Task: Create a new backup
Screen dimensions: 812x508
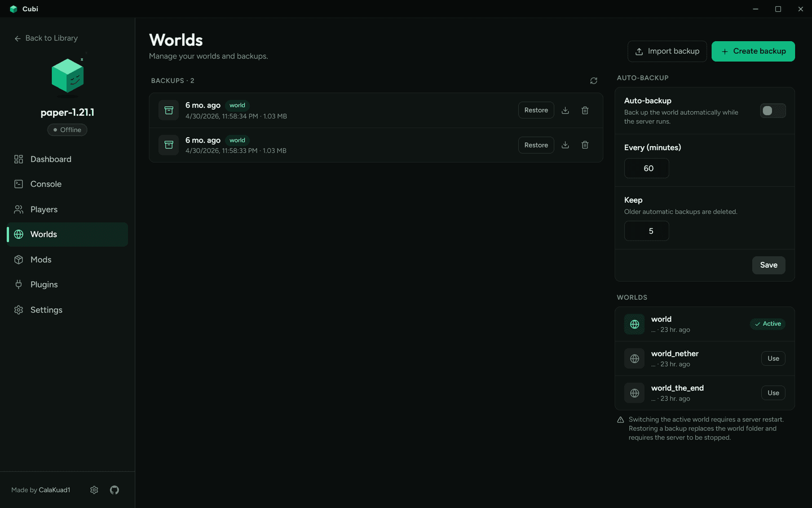Action: point(753,51)
